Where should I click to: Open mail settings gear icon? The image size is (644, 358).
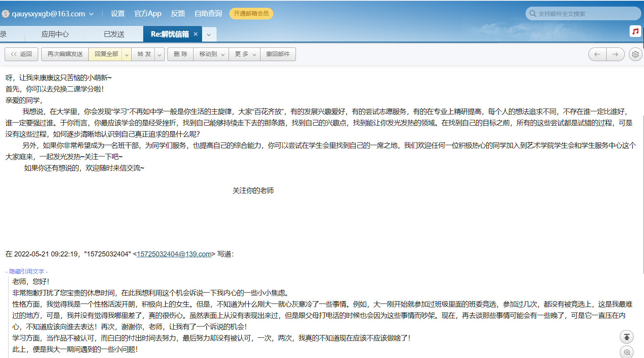tap(635, 54)
